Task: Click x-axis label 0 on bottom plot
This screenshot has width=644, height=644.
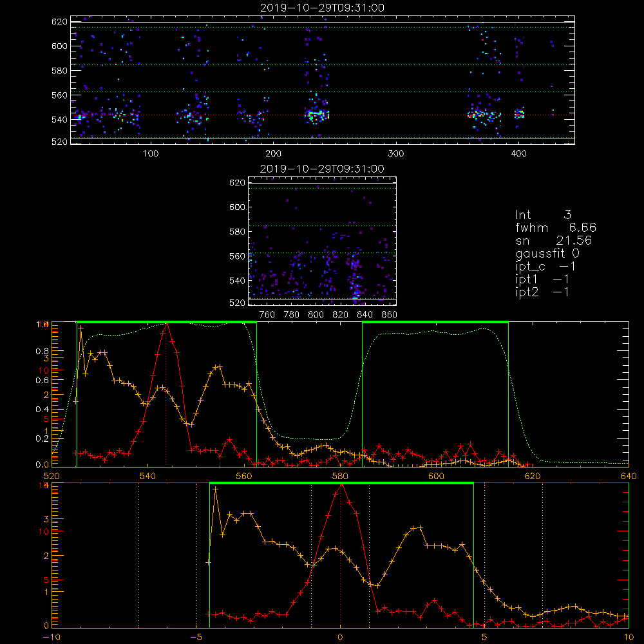Action: [x=340, y=638]
